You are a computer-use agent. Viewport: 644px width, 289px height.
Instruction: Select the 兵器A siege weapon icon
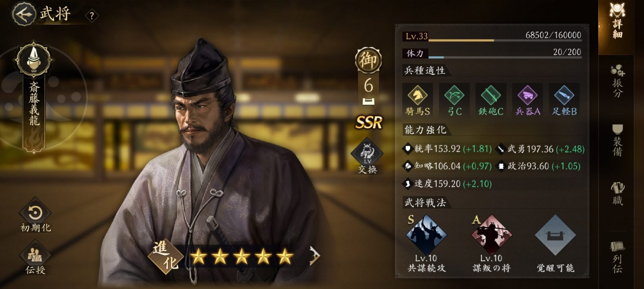tap(528, 100)
